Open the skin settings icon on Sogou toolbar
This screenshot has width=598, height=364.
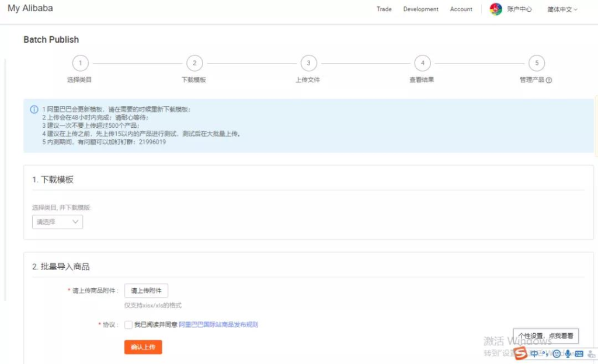tap(591, 353)
